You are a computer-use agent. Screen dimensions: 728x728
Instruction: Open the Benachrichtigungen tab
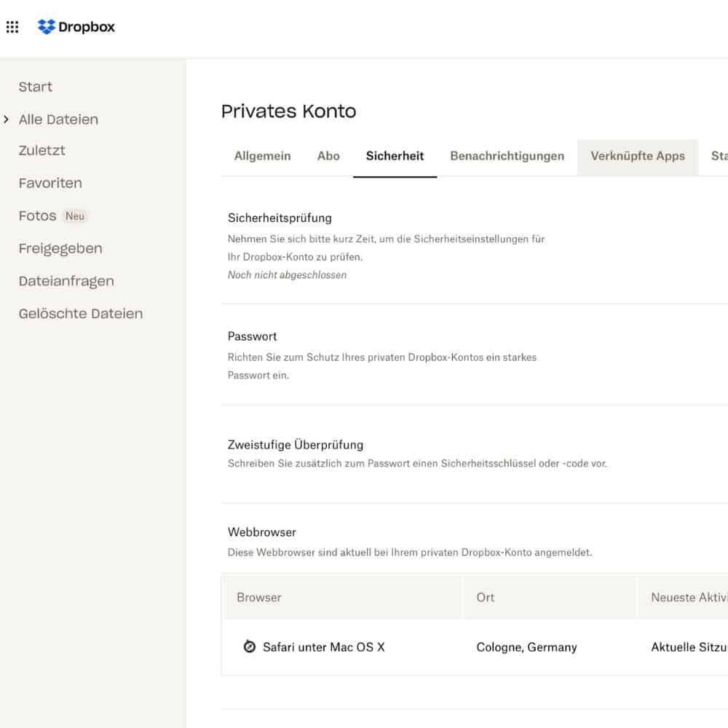click(507, 156)
